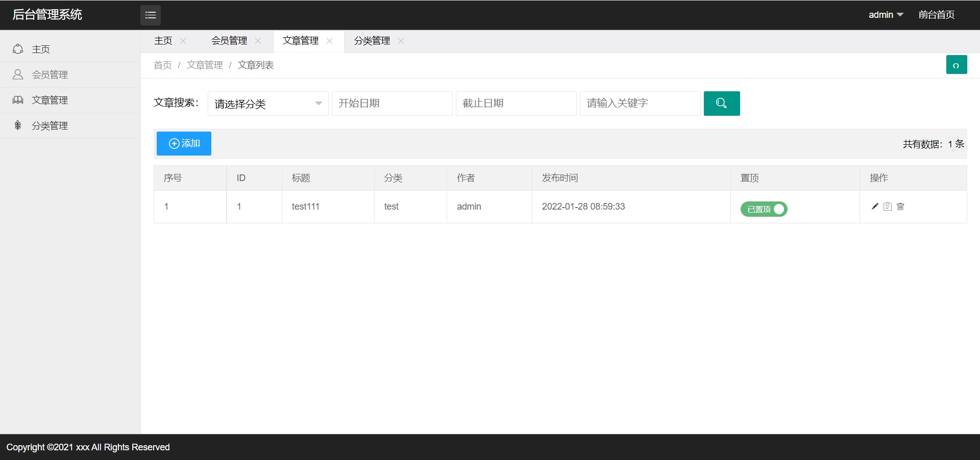The width and height of the screenshot is (980, 460).
Task: Click the 共有数据: 1 条 count text
Action: tap(934, 144)
